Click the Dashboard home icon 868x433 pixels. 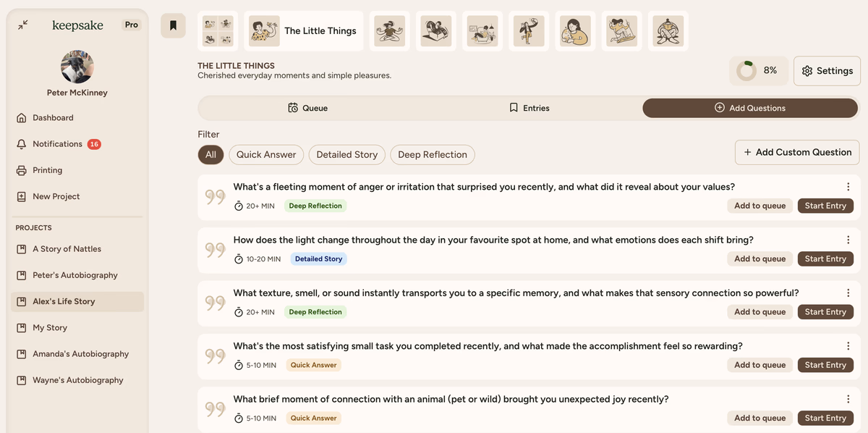click(21, 118)
